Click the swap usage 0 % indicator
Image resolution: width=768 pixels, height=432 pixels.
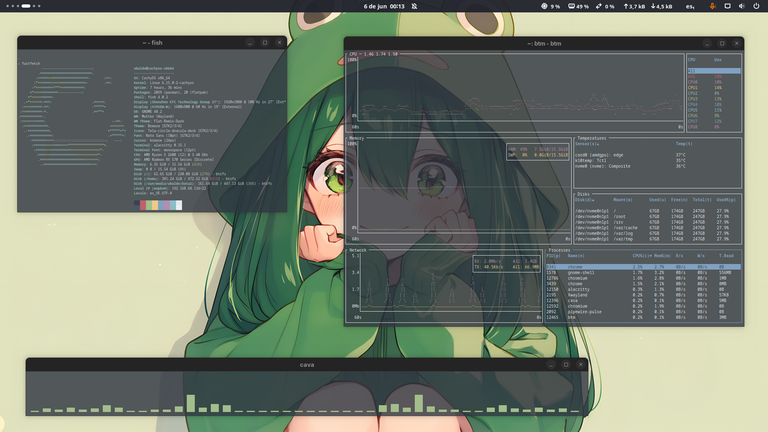pos(605,6)
